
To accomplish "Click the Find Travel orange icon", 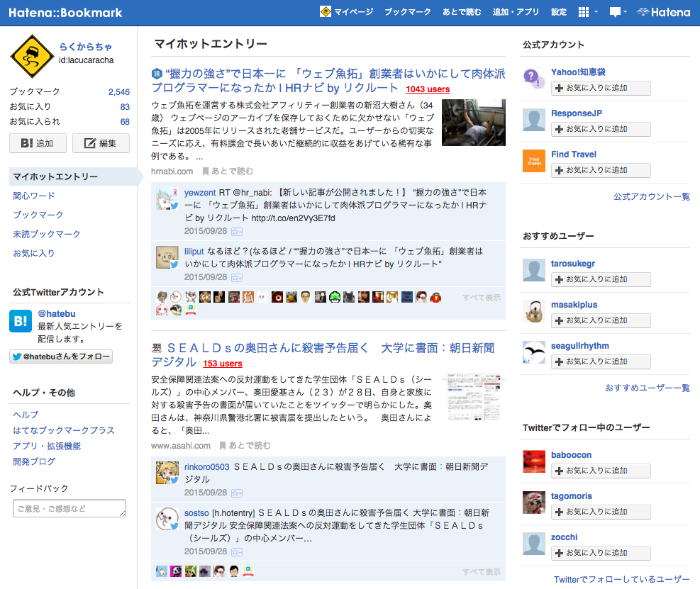I will point(534,161).
